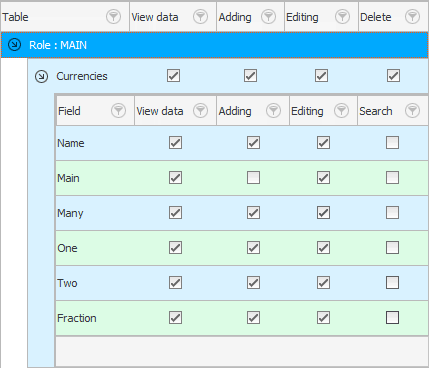Uncheck Adding for Many field
This screenshot has width=429, height=368.
(253, 213)
